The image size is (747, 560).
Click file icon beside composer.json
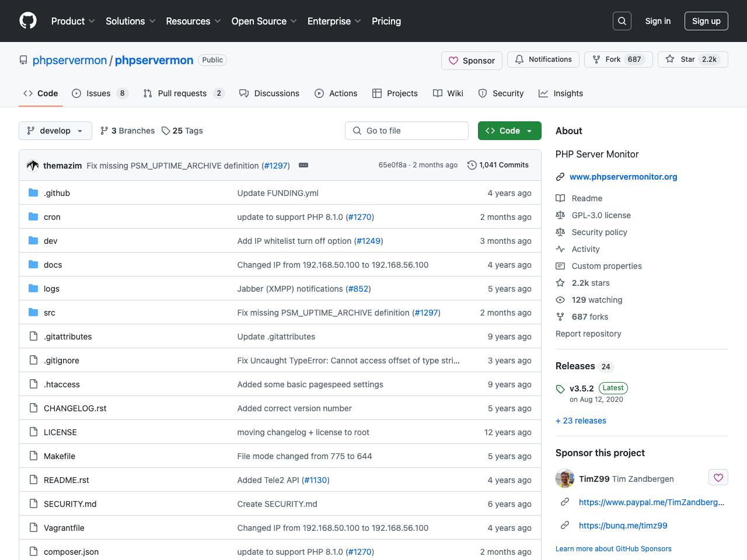pos(33,552)
